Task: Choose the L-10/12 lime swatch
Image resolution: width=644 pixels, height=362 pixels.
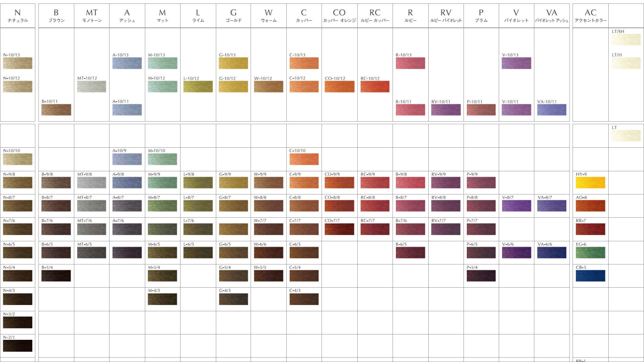Action: tap(198, 86)
